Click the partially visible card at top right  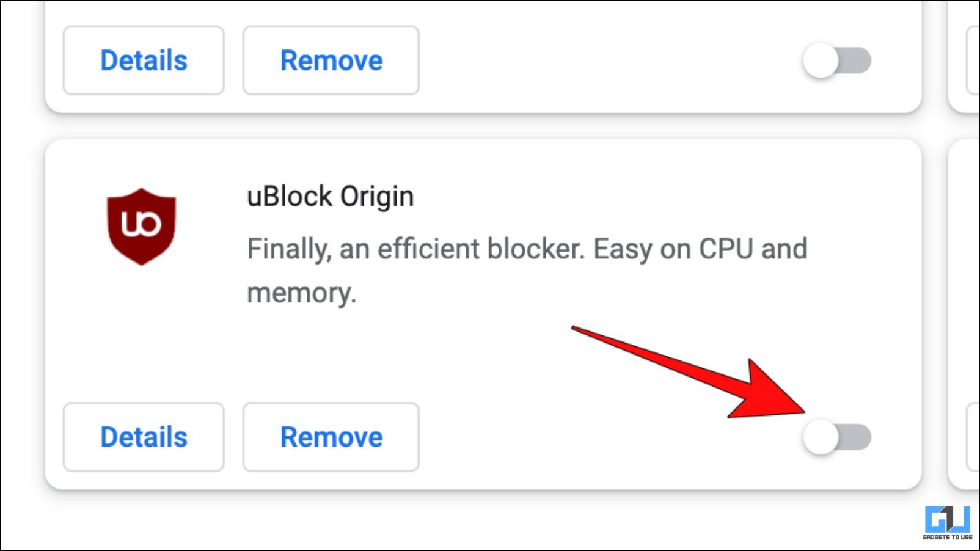pos(964,56)
